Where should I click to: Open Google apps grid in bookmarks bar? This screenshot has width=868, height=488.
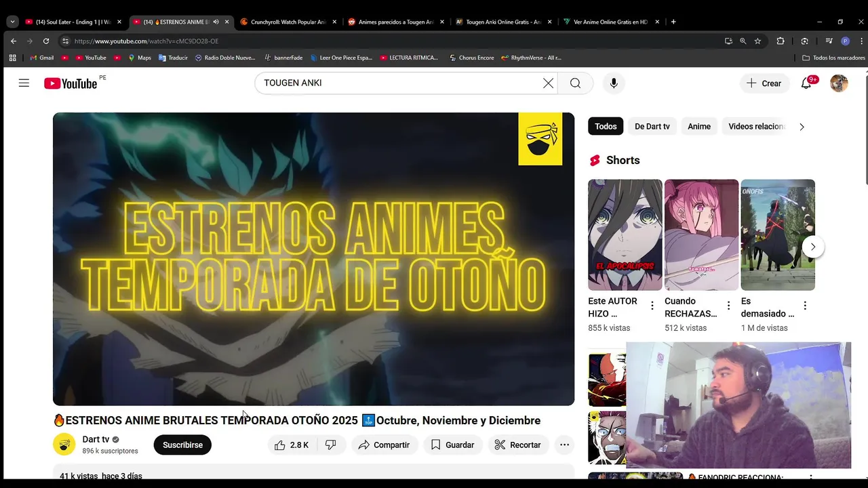click(x=12, y=58)
